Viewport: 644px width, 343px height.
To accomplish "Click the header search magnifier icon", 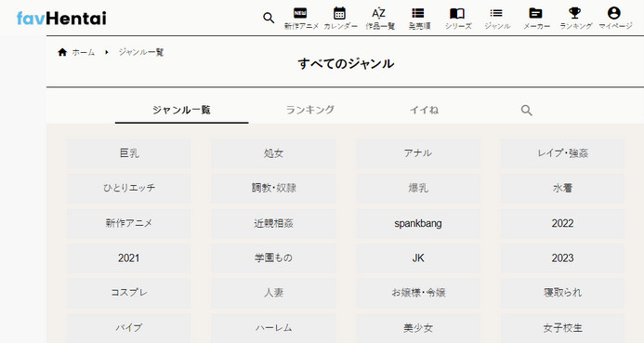I will (x=269, y=18).
